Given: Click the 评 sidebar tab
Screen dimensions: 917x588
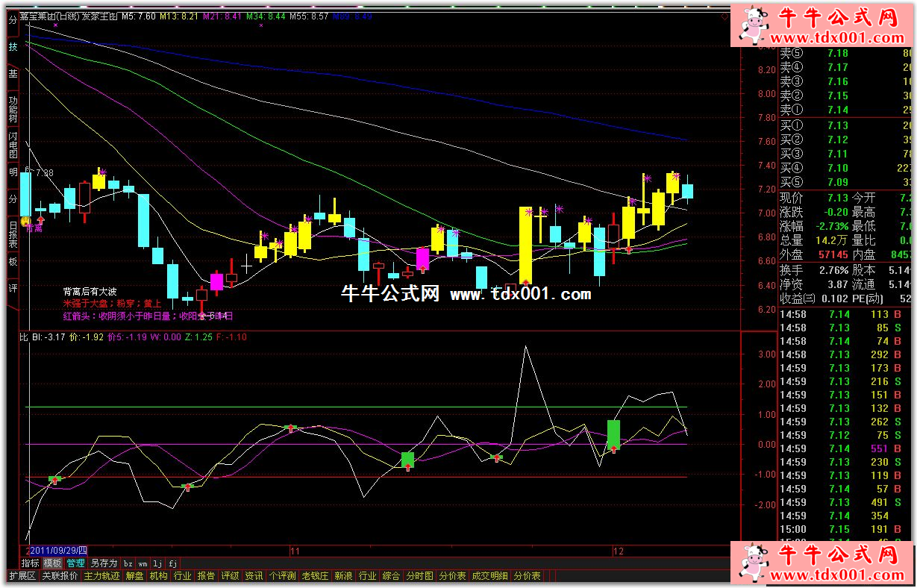Looking at the screenshot, I should [x=13, y=288].
